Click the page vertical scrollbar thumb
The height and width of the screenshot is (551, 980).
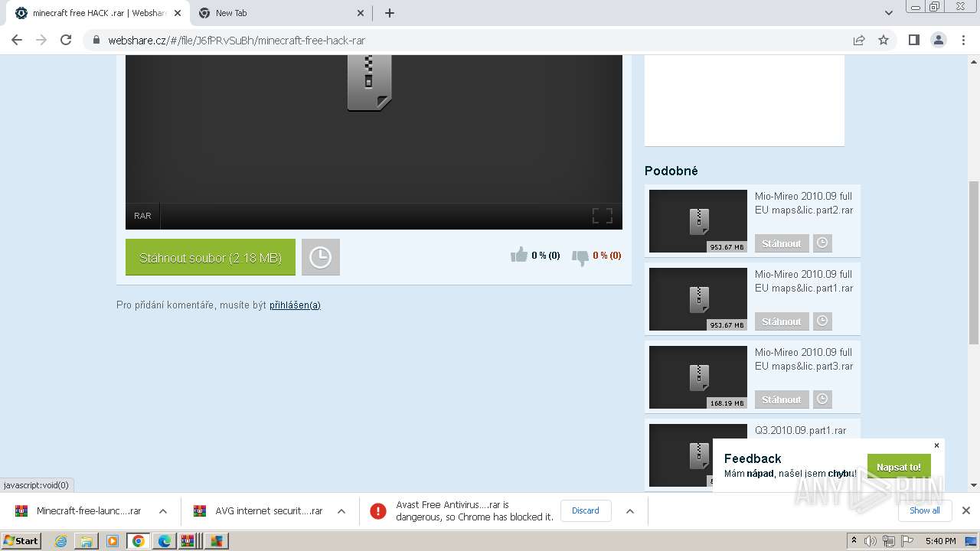pyautogui.click(x=974, y=262)
